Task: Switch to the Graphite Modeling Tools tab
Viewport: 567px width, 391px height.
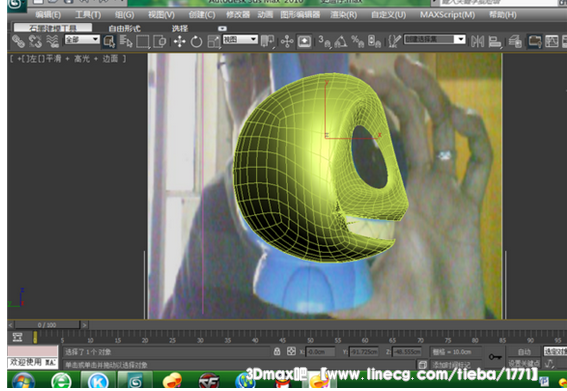Action: pos(53,28)
